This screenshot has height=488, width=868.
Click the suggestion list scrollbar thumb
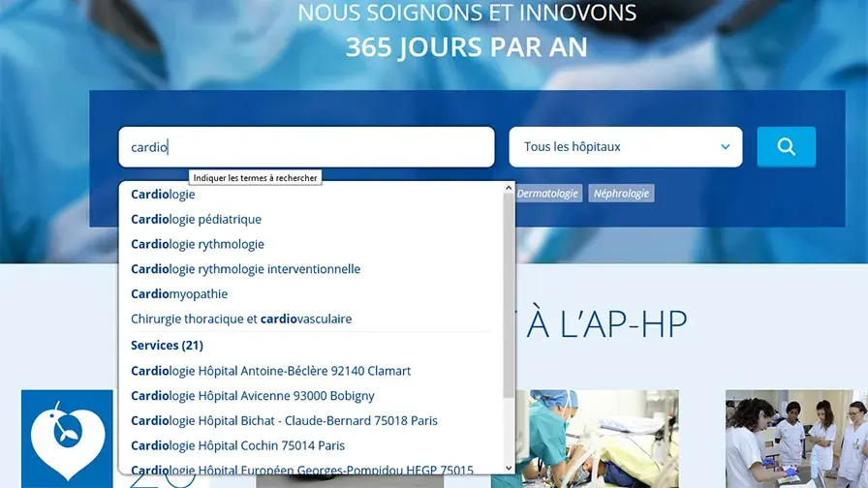point(509,295)
